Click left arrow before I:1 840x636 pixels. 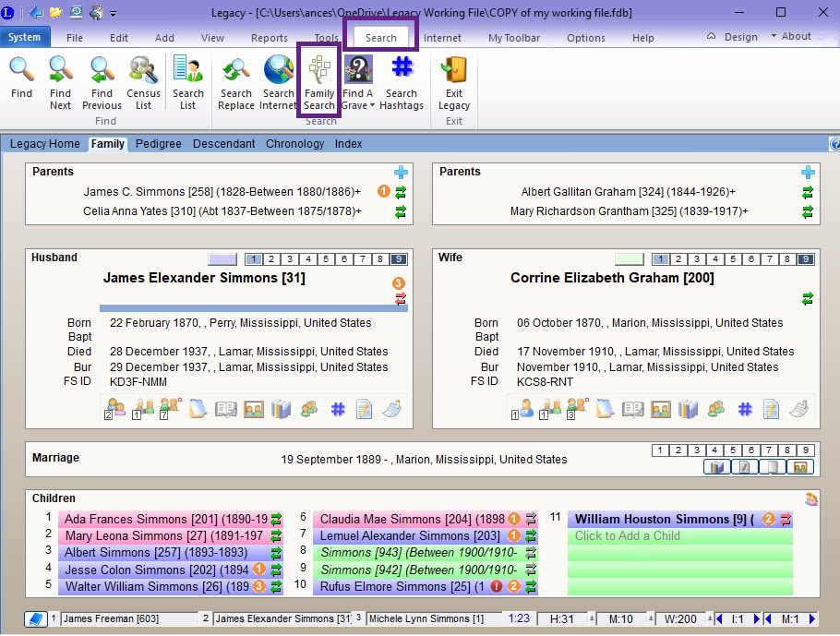point(719,618)
